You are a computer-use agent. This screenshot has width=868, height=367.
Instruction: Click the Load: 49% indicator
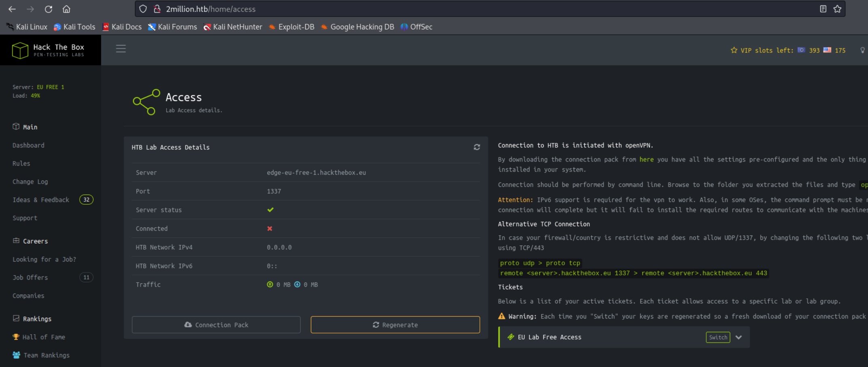(x=26, y=96)
